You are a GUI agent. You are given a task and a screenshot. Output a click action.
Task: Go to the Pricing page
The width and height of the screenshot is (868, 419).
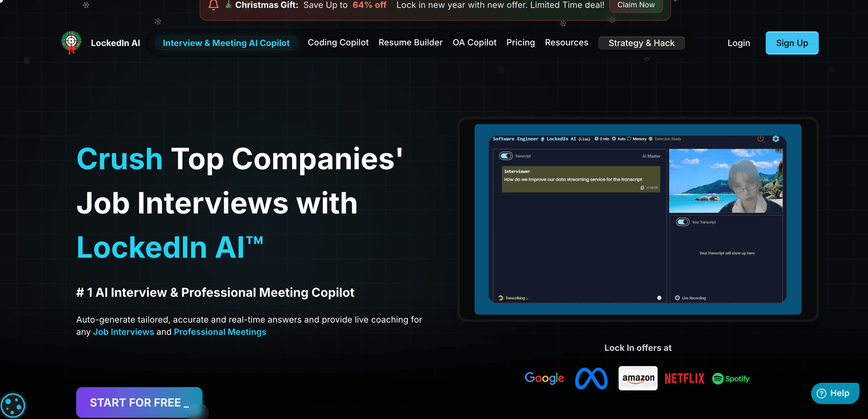[x=520, y=42]
